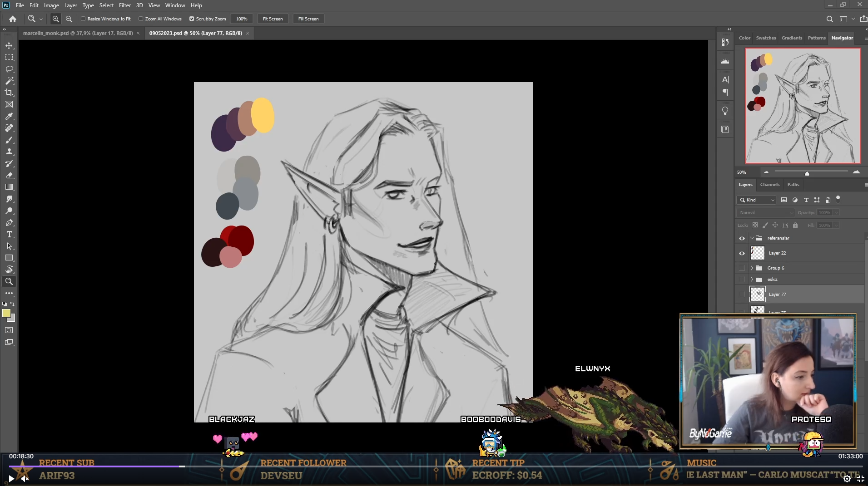Image resolution: width=868 pixels, height=486 pixels.
Task: Open Normal blend mode dropdown
Action: pos(765,212)
